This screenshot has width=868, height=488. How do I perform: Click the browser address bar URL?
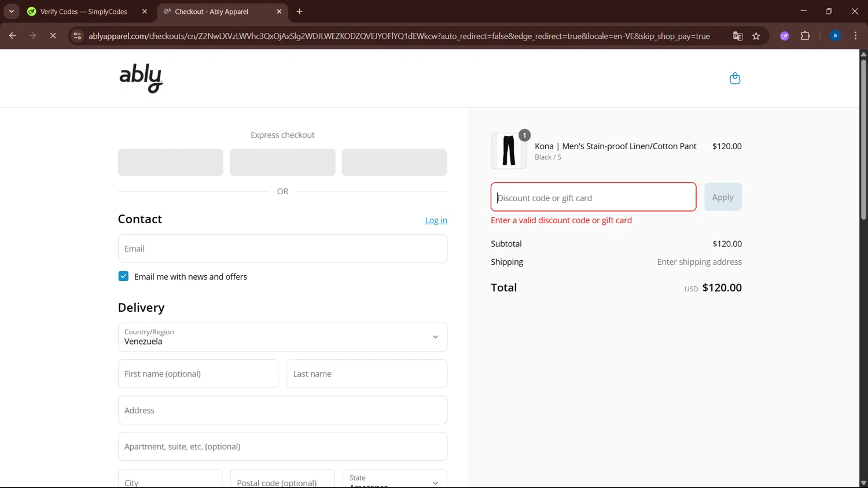399,36
